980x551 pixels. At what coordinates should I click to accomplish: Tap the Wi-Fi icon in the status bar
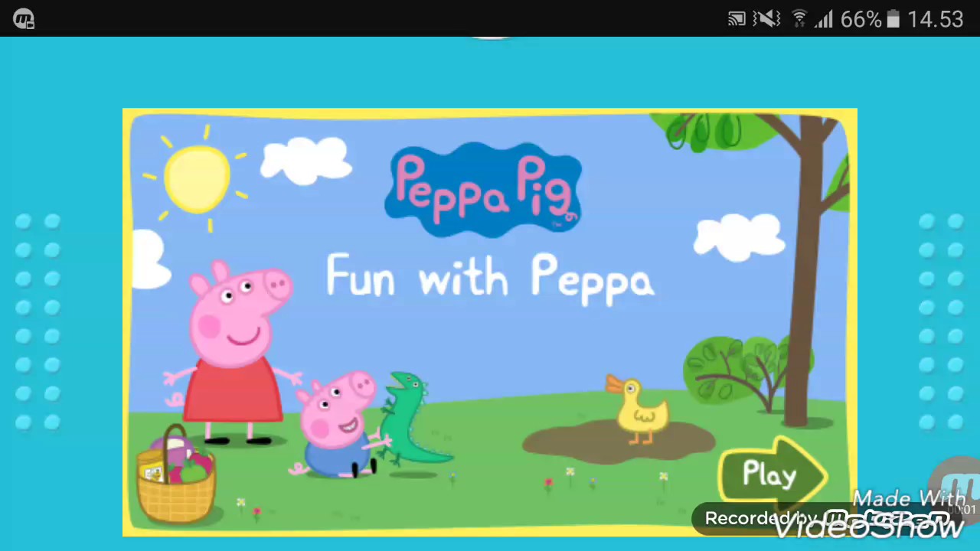799,19
